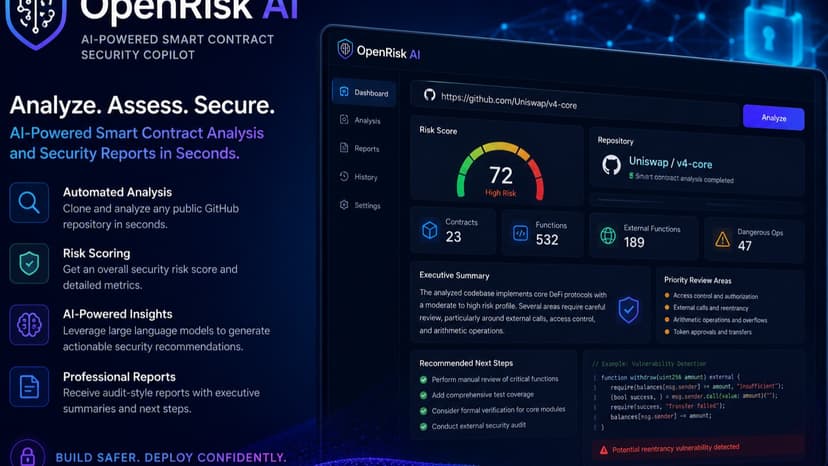
Task: Click the large OpenRisk AI shield logo
Action: pyautogui.click(x=36, y=22)
